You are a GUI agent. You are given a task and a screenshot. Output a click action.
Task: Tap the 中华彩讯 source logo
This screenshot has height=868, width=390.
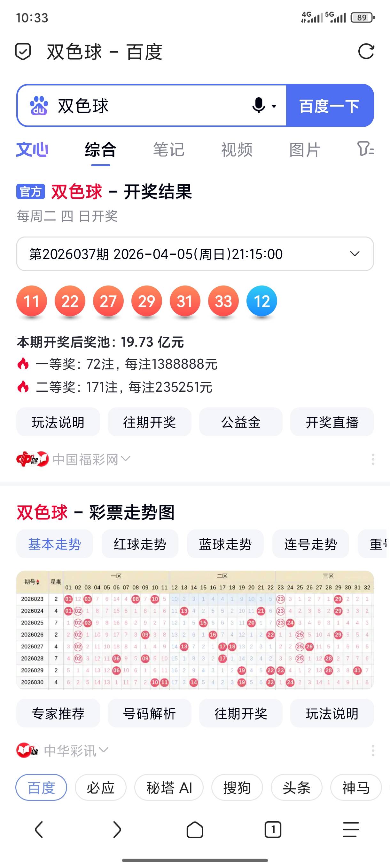pos(27,751)
